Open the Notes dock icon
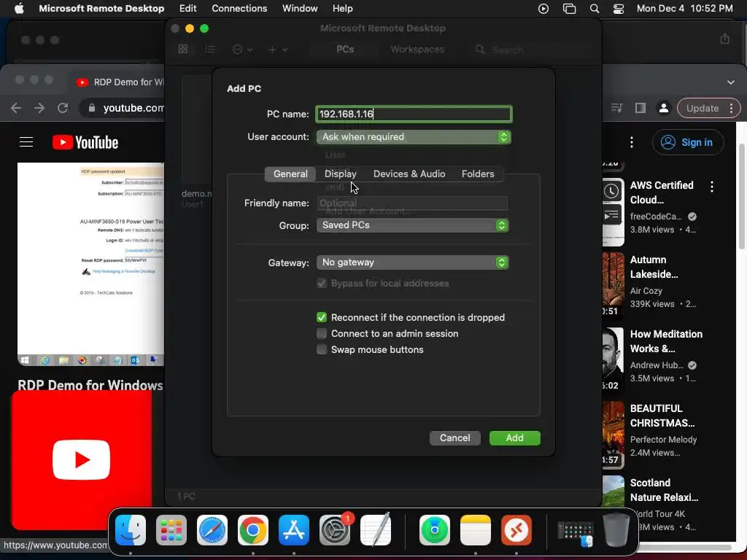This screenshot has width=747, height=560. pyautogui.click(x=476, y=530)
